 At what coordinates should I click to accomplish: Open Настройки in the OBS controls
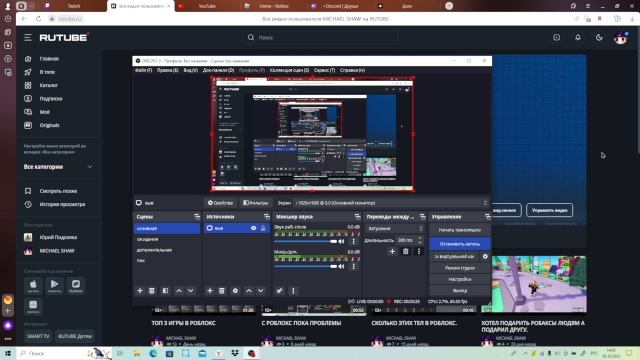click(x=460, y=279)
